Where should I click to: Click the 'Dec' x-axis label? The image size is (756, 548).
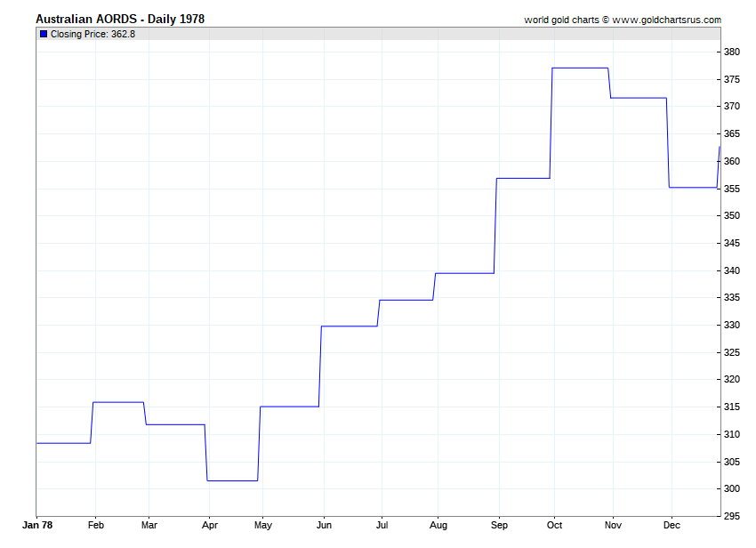[x=672, y=525]
